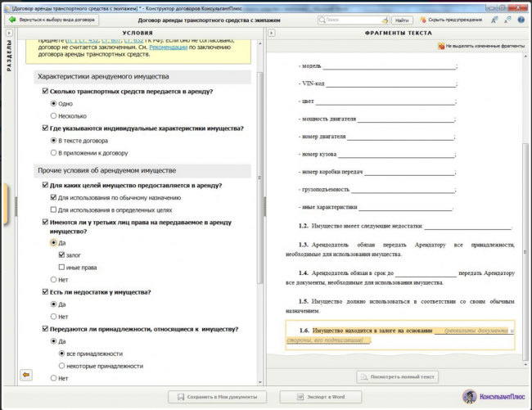Open the Рекомендации link

pos(169,47)
